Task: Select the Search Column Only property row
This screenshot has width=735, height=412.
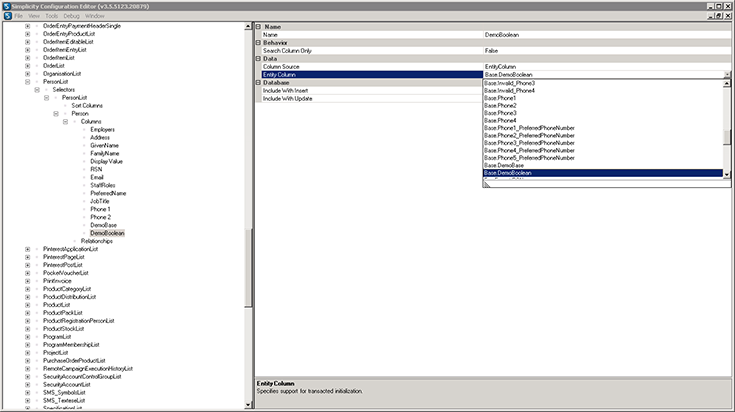Action: pos(496,51)
